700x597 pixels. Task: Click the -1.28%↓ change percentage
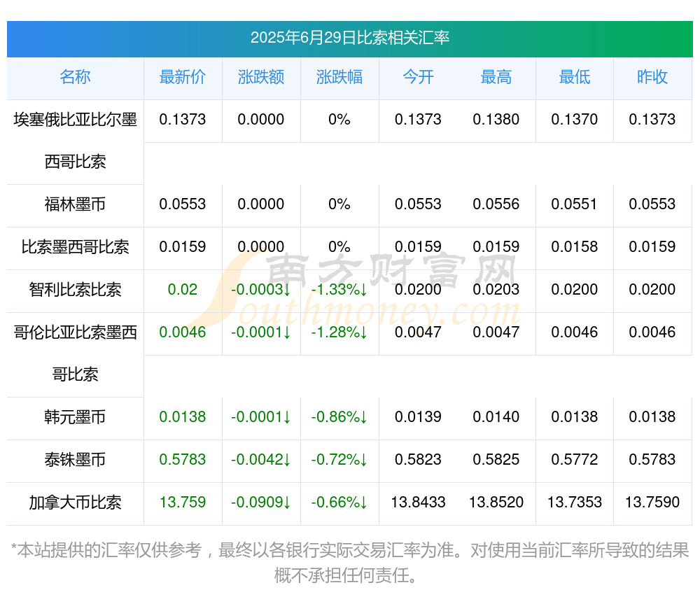339,332
